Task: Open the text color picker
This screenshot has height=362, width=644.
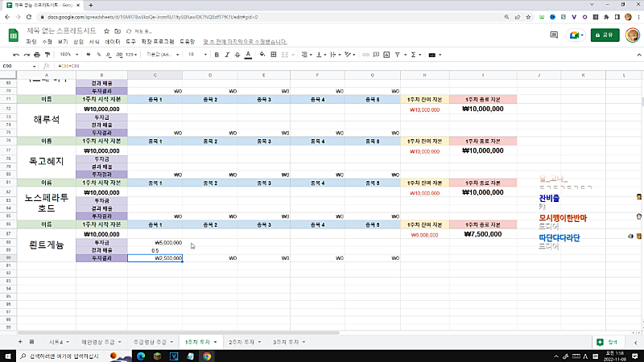Action: click(248, 55)
